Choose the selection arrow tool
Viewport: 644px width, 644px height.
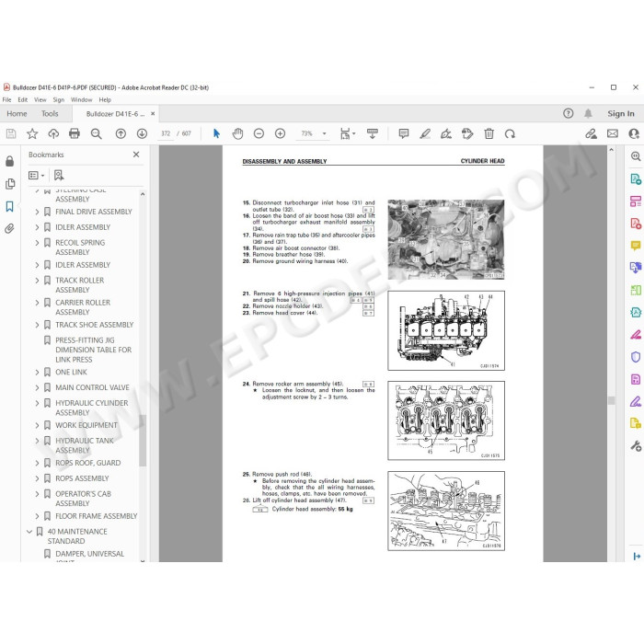[216, 133]
